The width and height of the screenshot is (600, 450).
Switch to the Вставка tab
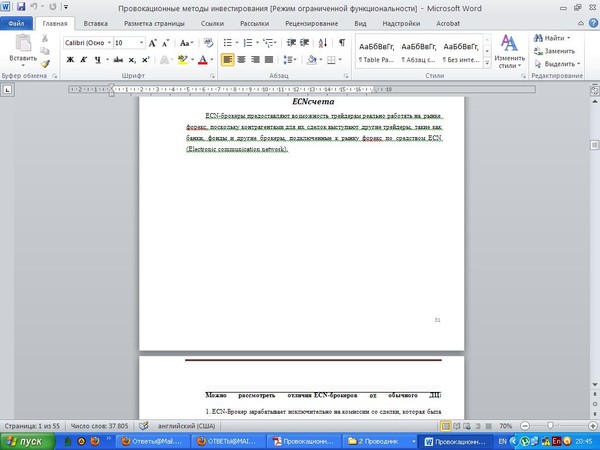pos(95,23)
